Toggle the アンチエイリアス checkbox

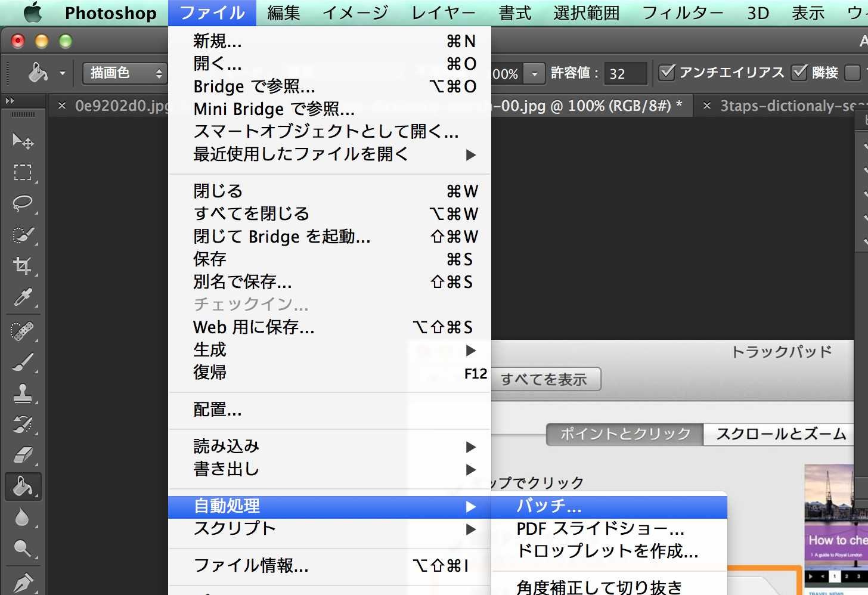pos(667,72)
